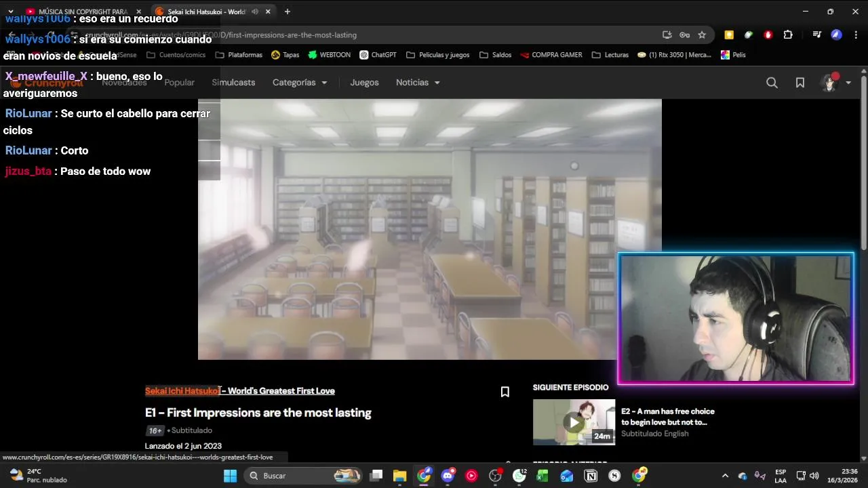The image size is (868, 488).
Task: Open the saved passwords key icon
Action: [685, 35]
